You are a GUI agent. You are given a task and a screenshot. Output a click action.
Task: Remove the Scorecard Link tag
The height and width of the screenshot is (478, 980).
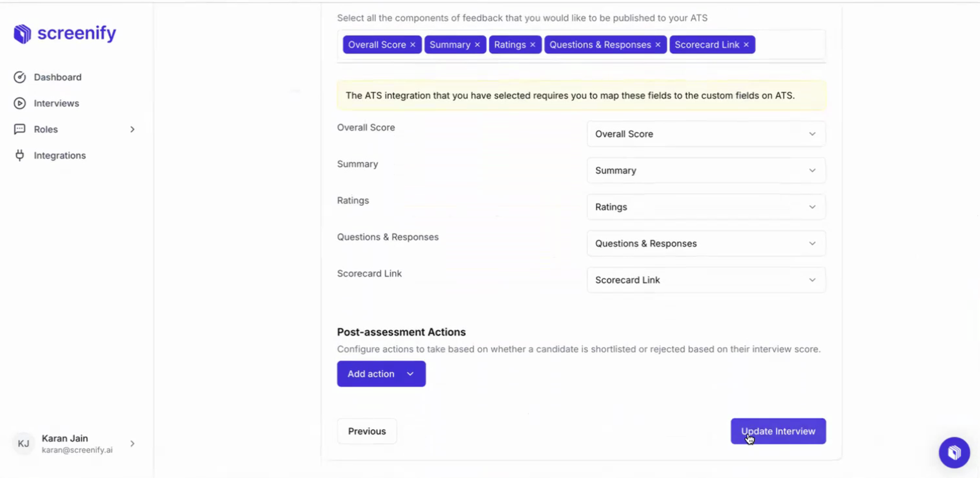tap(746, 45)
